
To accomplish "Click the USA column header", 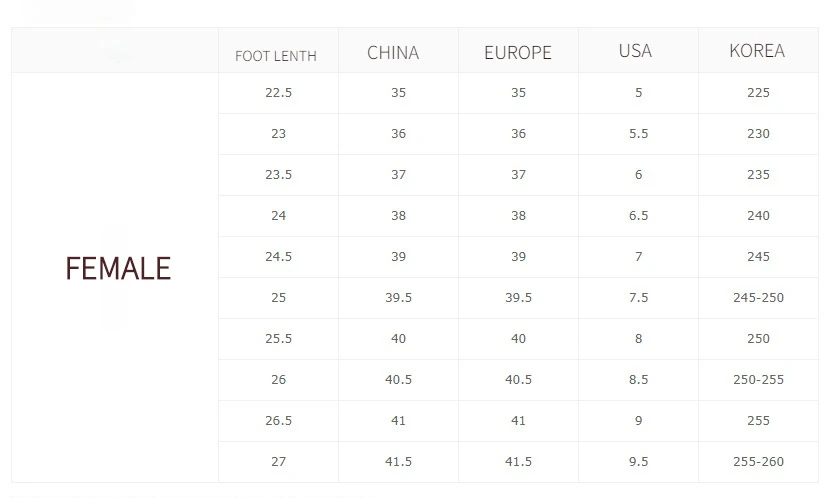I will [635, 51].
